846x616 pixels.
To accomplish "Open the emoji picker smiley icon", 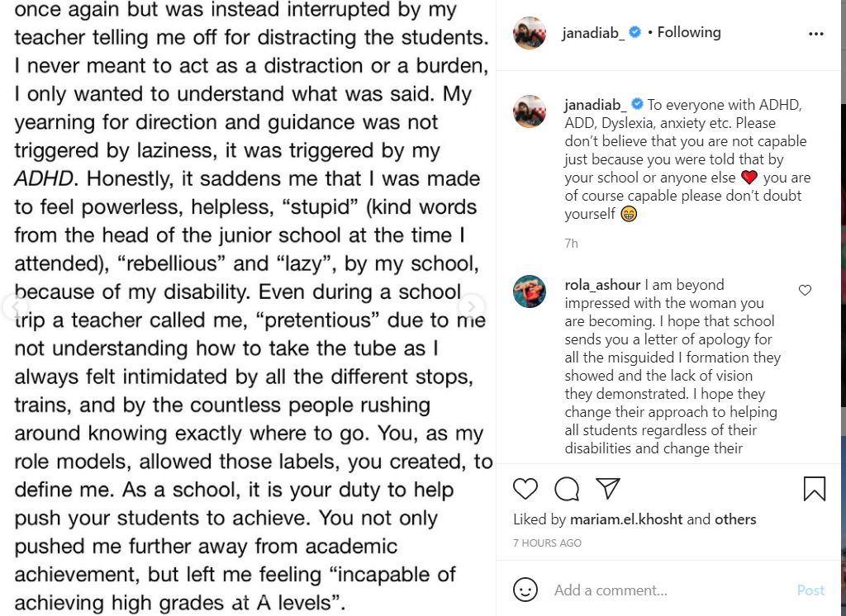I will 525,590.
